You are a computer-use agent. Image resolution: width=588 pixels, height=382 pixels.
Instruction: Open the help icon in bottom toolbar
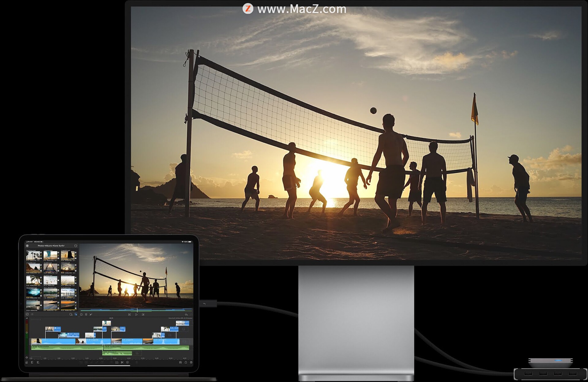pyautogui.click(x=191, y=362)
